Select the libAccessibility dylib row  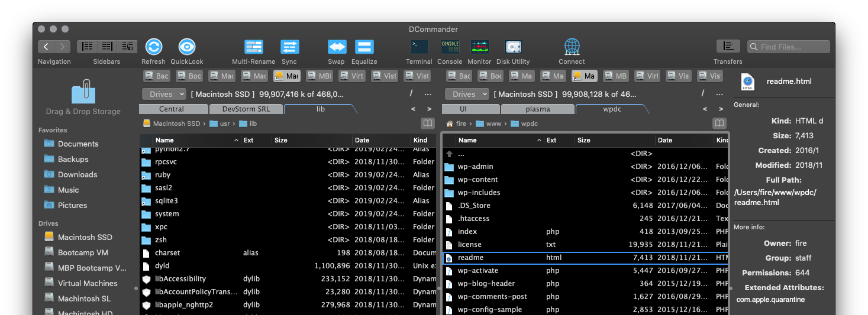[288, 279]
